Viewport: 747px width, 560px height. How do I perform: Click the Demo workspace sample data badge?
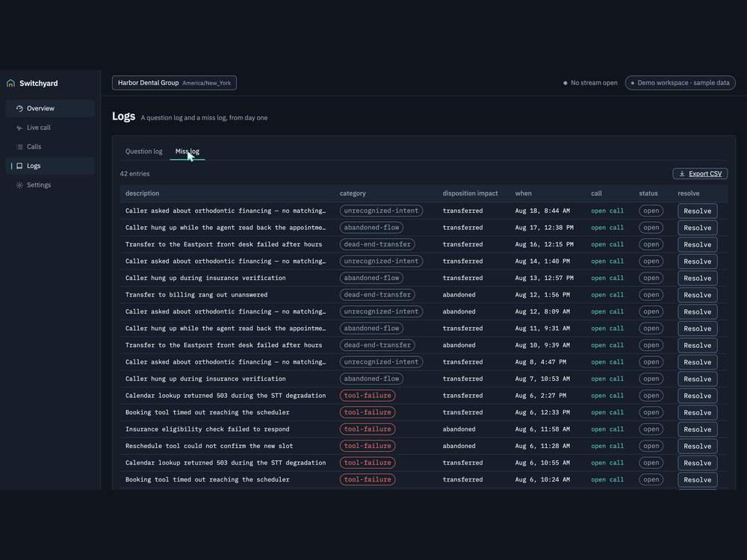(681, 83)
